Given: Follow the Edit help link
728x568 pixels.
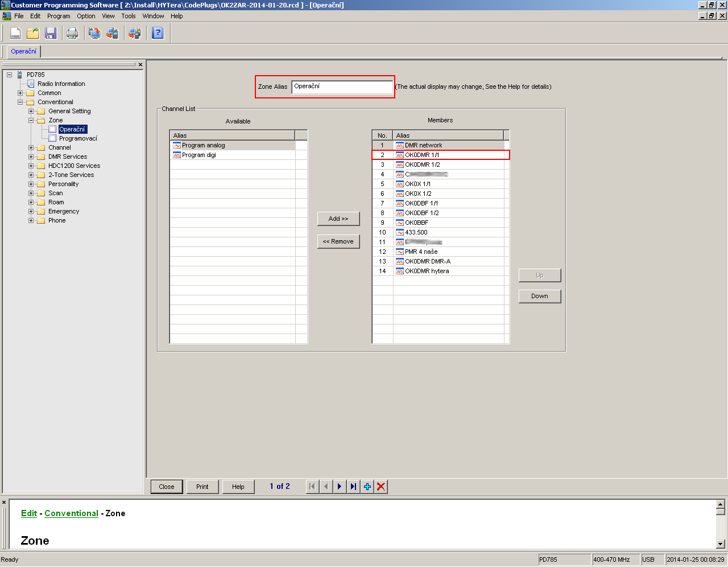Looking at the screenshot, I should [x=29, y=513].
